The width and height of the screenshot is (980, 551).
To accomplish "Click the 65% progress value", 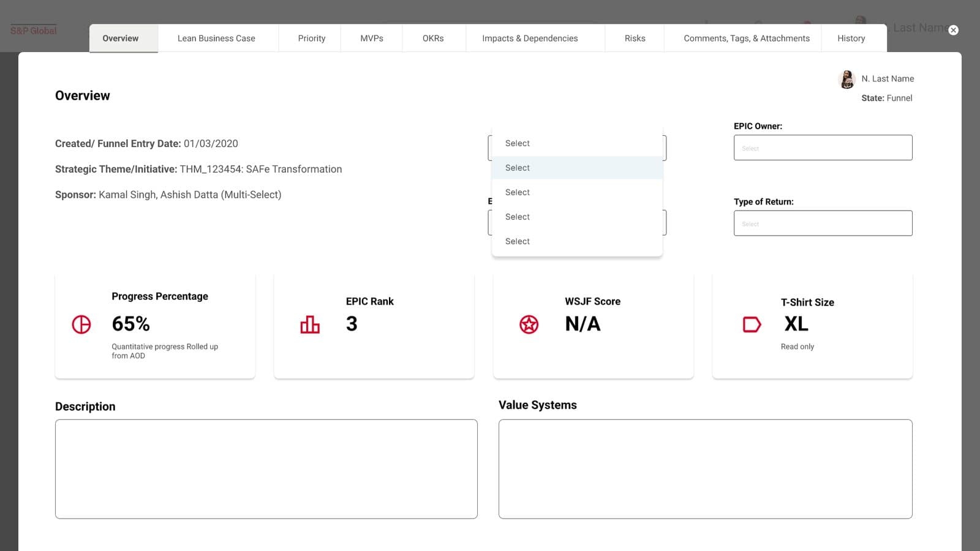I will pos(131,324).
